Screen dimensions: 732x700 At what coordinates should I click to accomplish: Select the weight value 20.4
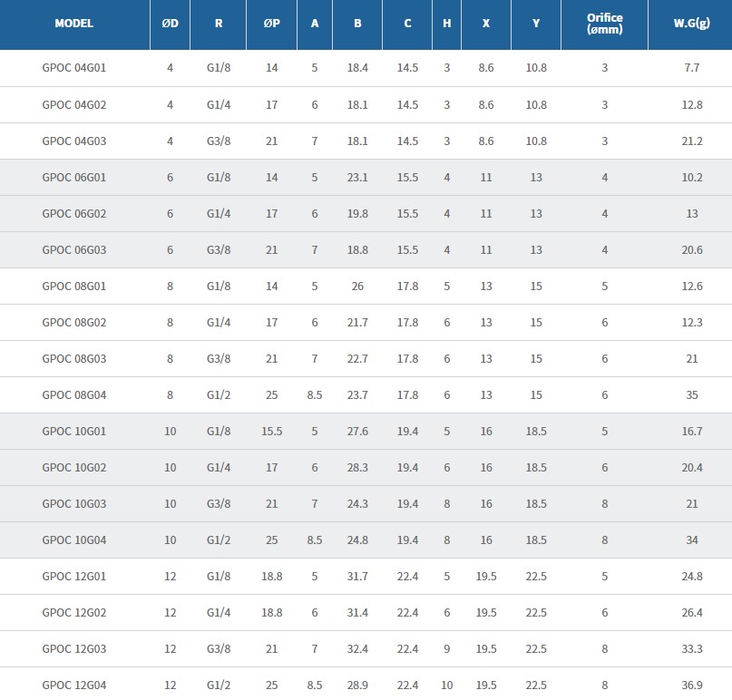pos(692,467)
